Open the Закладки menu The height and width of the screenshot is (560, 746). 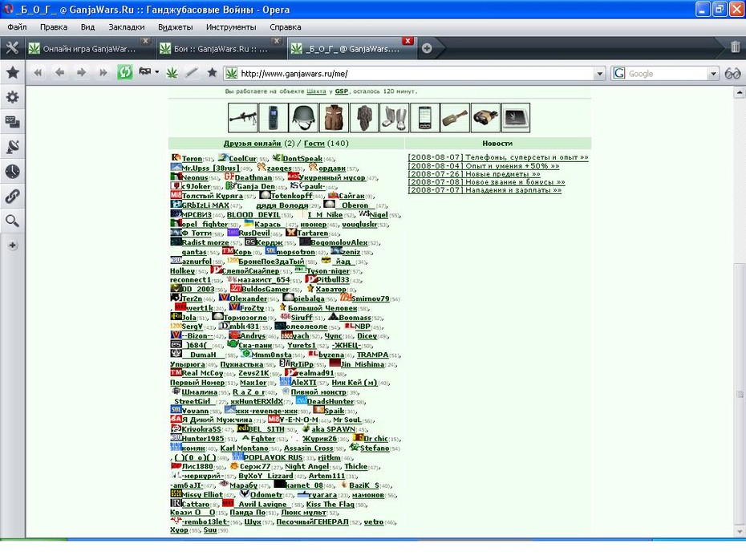pos(127,27)
